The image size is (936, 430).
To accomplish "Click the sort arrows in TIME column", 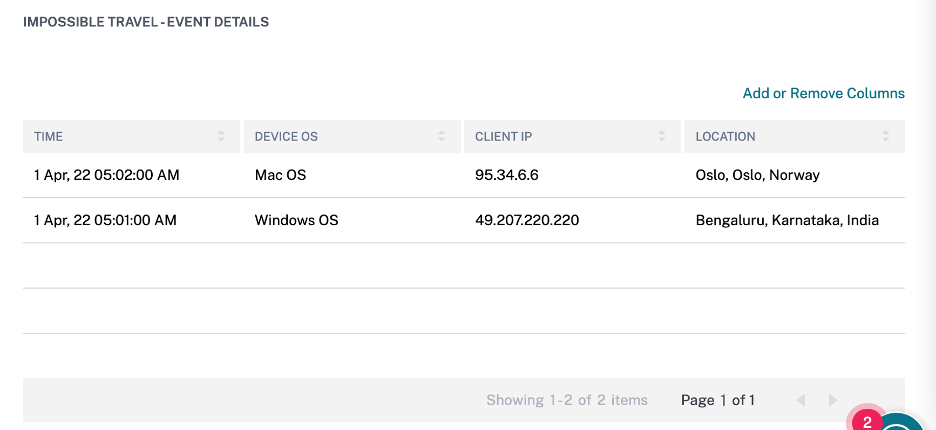I will pyautogui.click(x=221, y=136).
